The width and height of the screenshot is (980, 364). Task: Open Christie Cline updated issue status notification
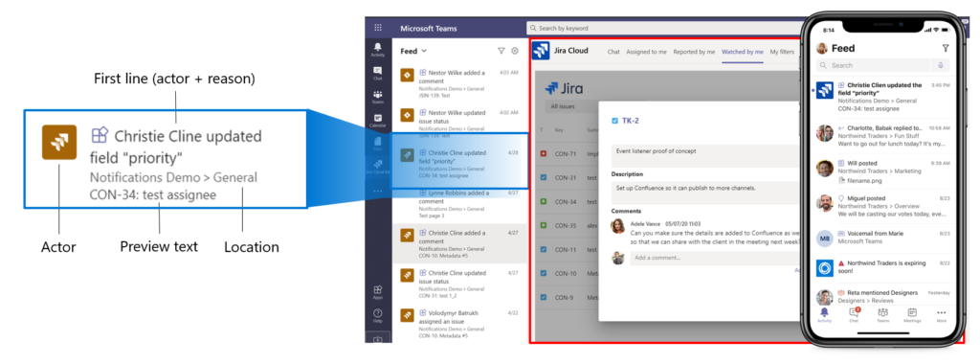(460, 283)
